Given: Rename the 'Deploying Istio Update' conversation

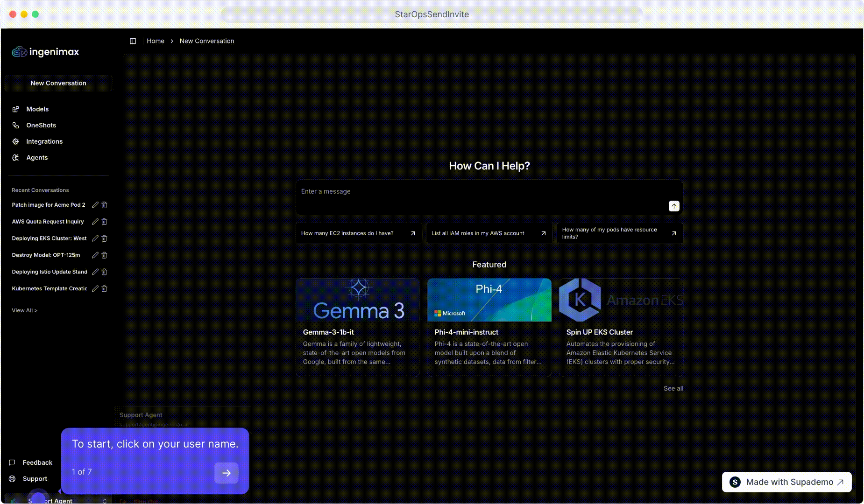Looking at the screenshot, I should point(95,272).
